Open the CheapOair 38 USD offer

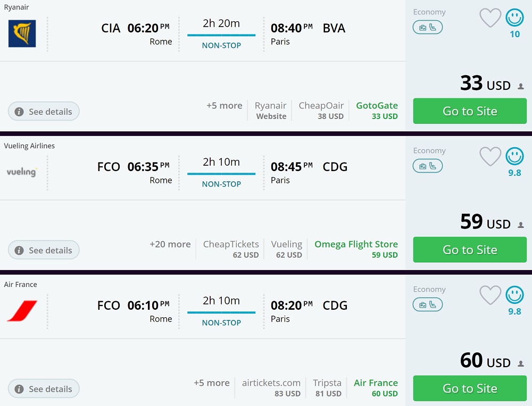coord(321,111)
